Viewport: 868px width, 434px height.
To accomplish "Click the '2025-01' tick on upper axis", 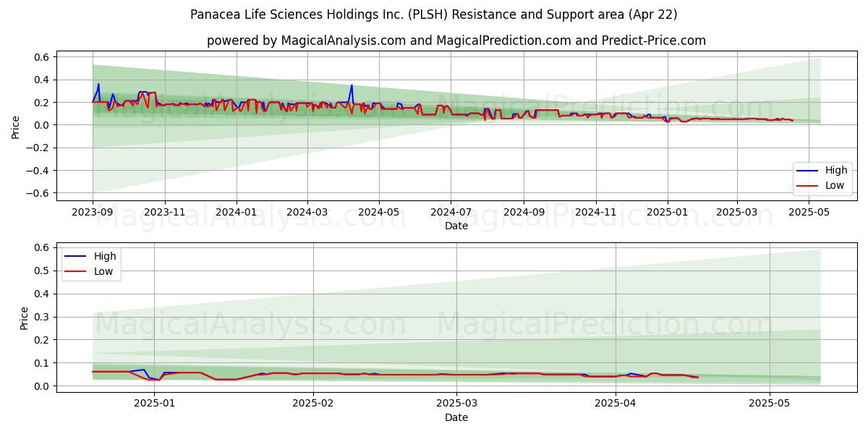I will pyautogui.click(x=668, y=212).
